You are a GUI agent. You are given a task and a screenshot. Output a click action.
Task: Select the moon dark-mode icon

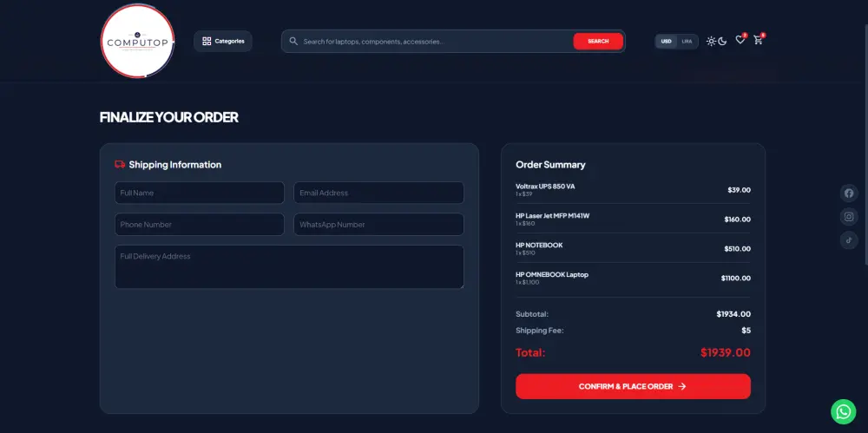(722, 42)
